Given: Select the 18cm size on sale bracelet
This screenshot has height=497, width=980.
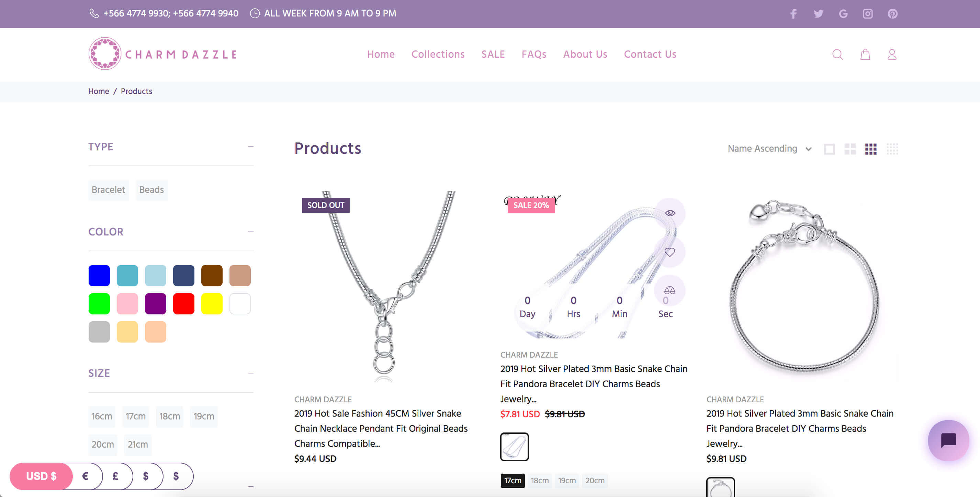Looking at the screenshot, I should [x=539, y=481].
